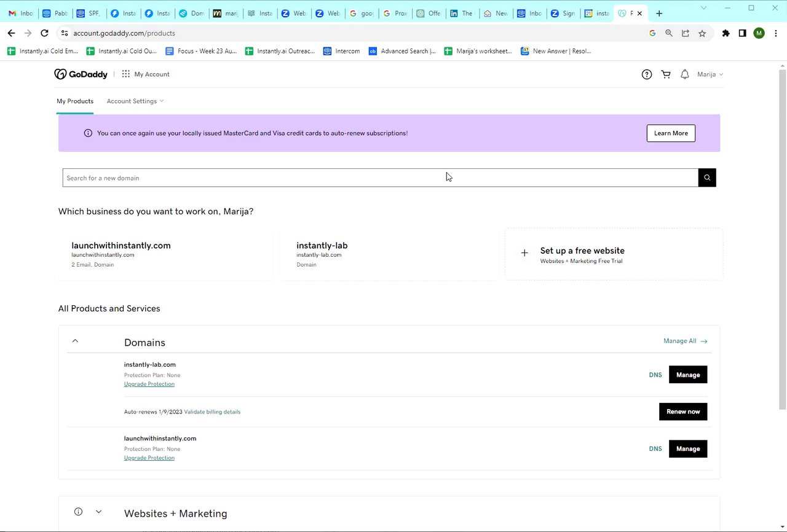The width and height of the screenshot is (787, 532).
Task: View site information icon beside the URL
Action: pos(65,33)
